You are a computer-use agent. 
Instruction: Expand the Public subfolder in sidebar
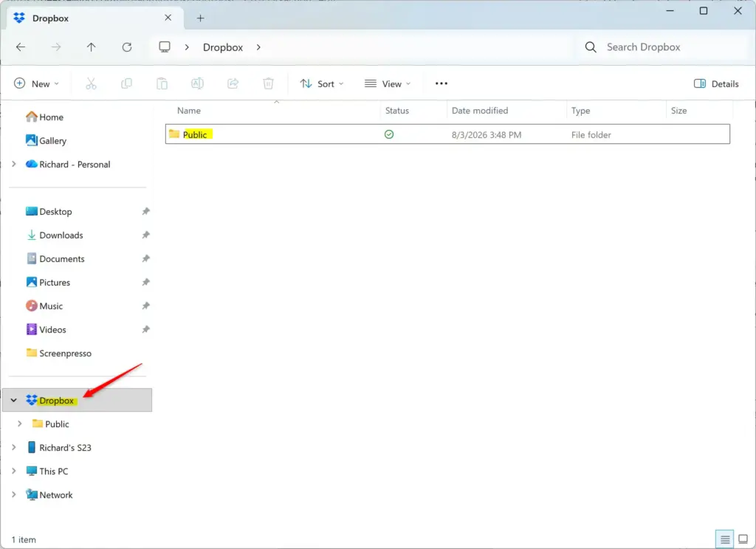20,424
